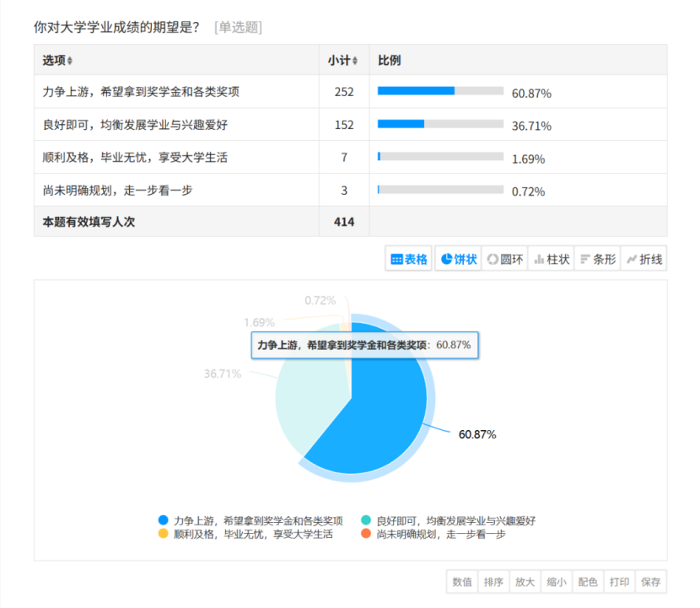This screenshot has height=608, width=700.
Task: Display the 条形 bar chart
Action: [597, 260]
